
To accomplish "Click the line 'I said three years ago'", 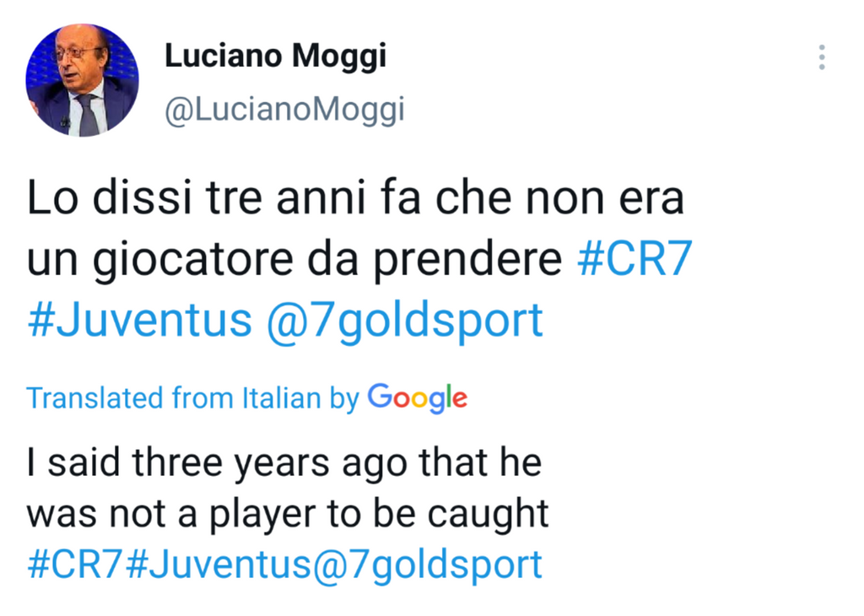I will point(283,463).
